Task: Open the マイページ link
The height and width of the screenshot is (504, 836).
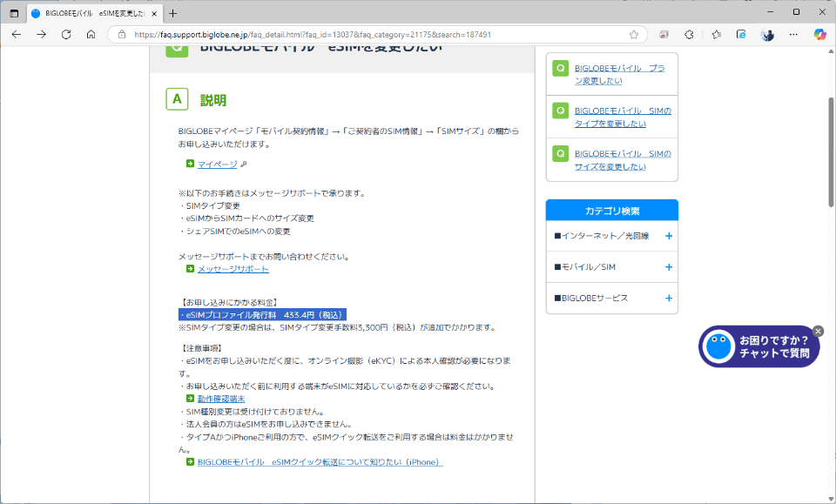Action: (x=218, y=165)
